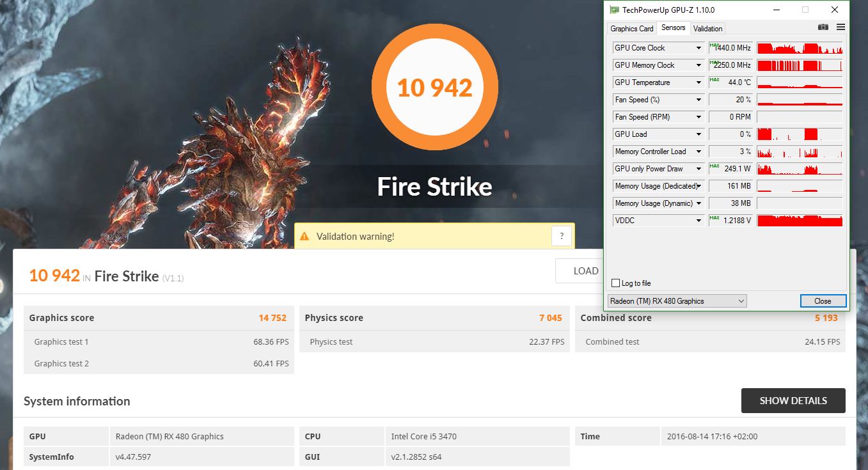Expand the VDDC sensor dropdown

coord(698,221)
